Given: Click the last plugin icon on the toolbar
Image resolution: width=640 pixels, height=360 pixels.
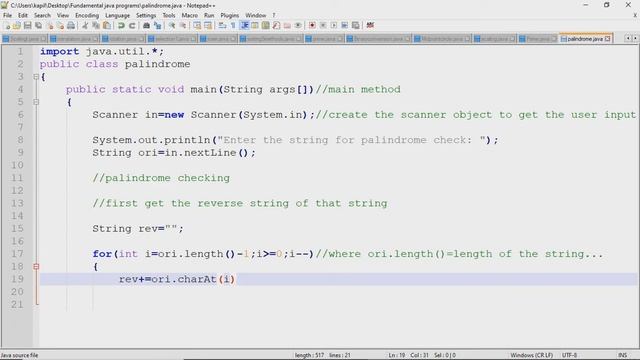Looking at the screenshot, I should [x=370, y=25].
